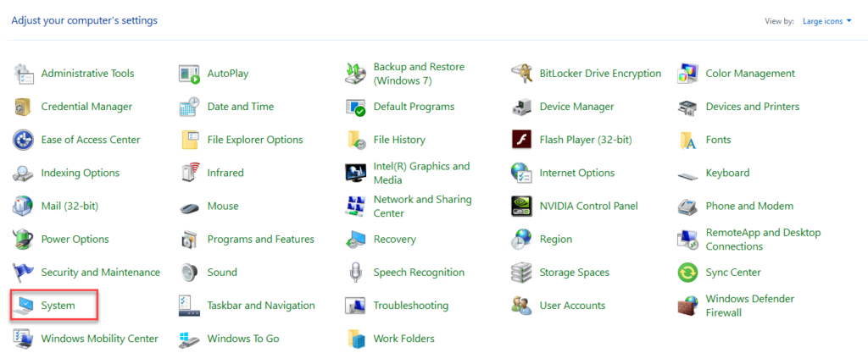Click the Windows Defender Firewall brick icon
Screen dimensions: 868x364
(x=688, y=306)
